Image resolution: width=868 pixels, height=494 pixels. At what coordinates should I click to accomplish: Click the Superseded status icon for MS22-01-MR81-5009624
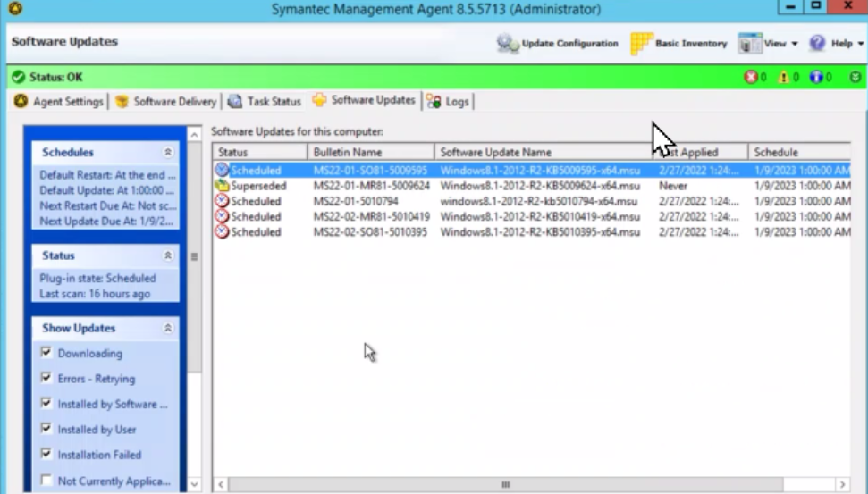(222, 186)
